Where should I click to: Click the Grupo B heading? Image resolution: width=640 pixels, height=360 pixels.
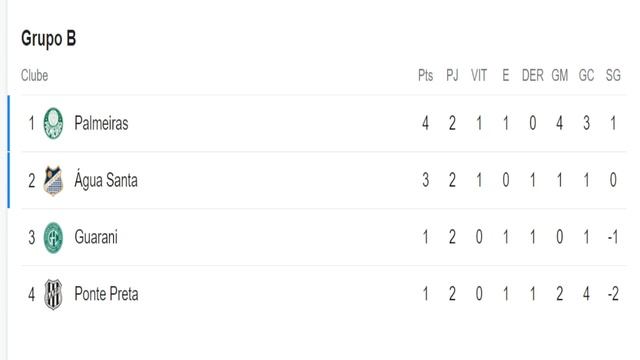[49, 39]
